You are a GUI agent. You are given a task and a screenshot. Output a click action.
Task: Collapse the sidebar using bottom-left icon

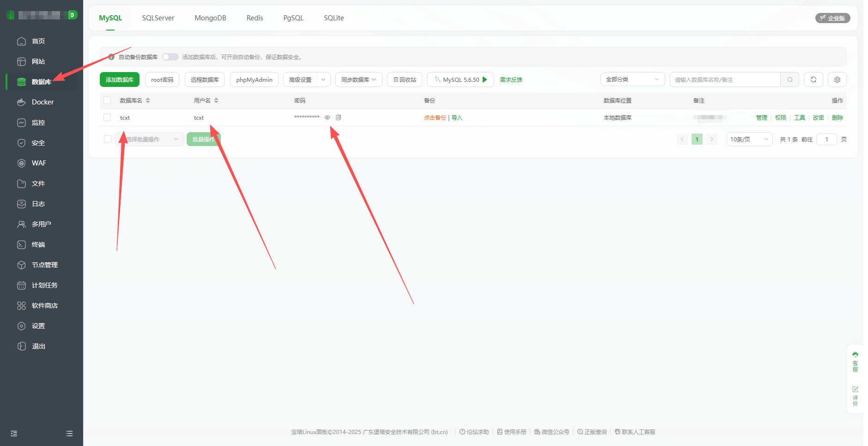click(14, 434)
